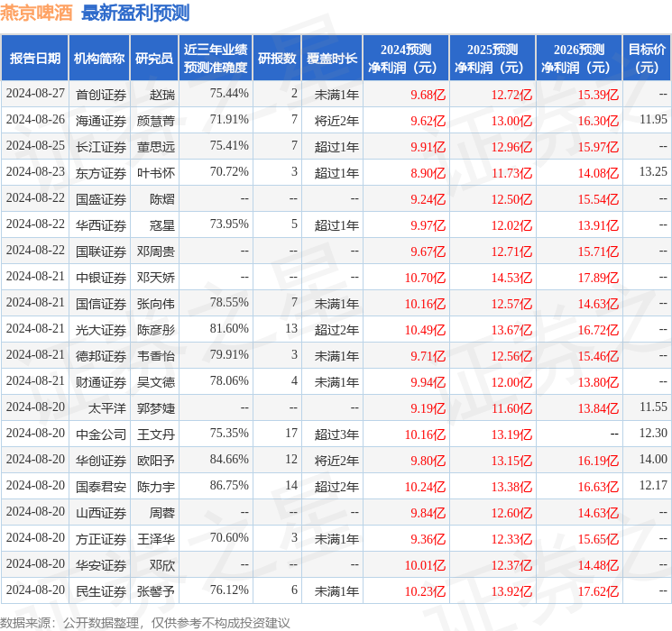This screenshot has width=672, height=631.
Task: Select the 长江证券 institution cell
Action: [101, 147]
